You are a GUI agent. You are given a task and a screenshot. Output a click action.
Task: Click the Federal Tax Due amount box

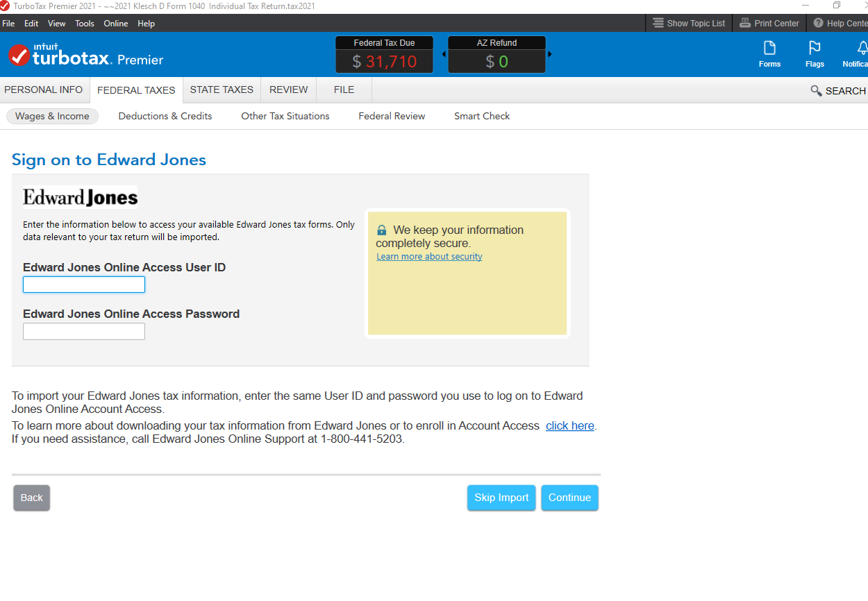384,54
